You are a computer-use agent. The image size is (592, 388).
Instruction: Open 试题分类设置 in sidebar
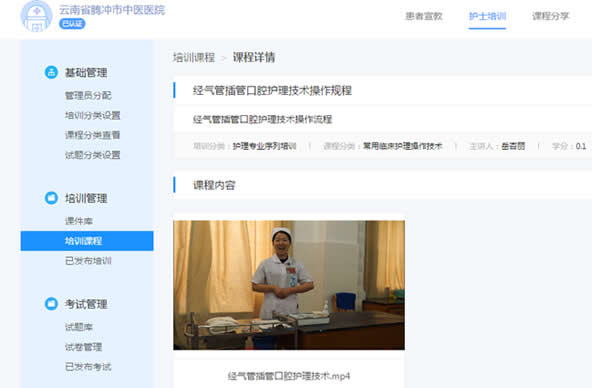(92, 155)
